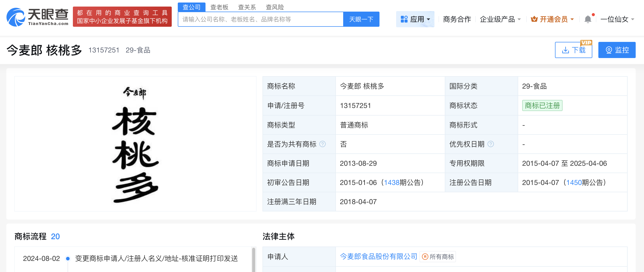This screenshot has width=644, height=272.
Task: Click the 普通商标 trademark type value
Action: coord(354,125)
